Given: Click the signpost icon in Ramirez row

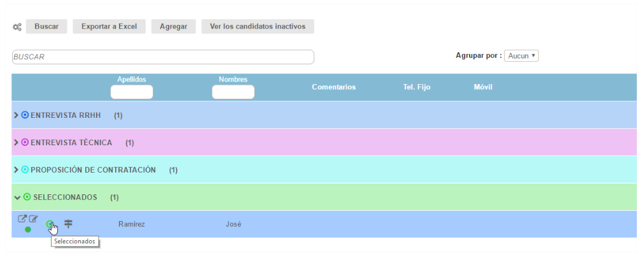Looking at the screenshot, I should [68, 224].
